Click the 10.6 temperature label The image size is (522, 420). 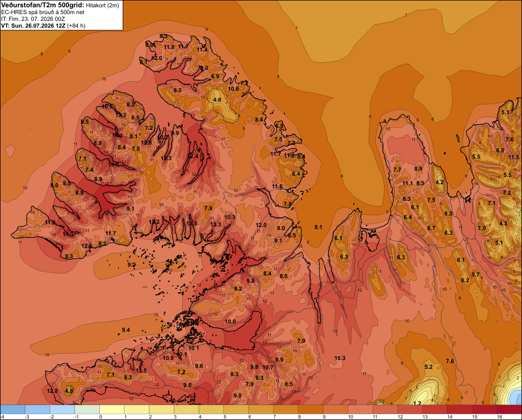tap(233, 89)
